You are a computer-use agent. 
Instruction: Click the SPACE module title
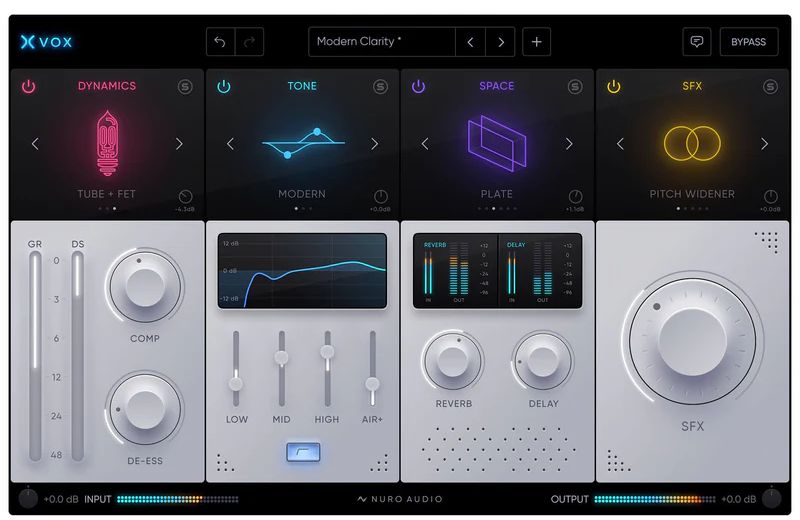(496, 86)
